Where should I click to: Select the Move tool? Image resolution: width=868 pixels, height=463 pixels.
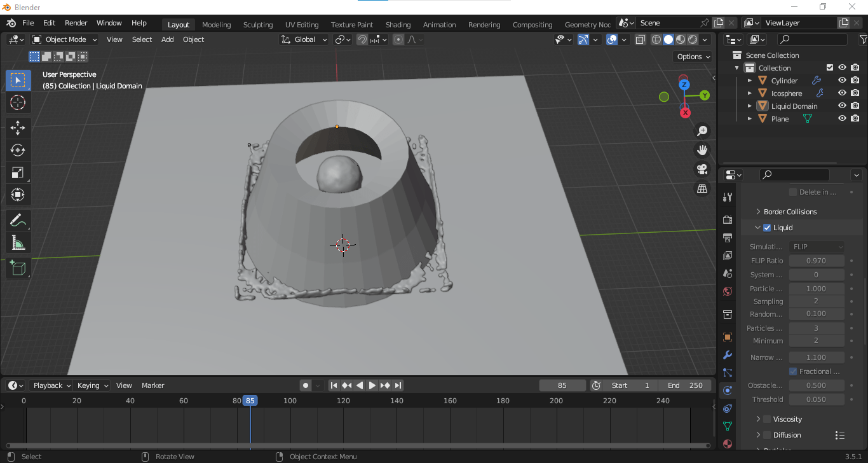click(x=18, y=128)
